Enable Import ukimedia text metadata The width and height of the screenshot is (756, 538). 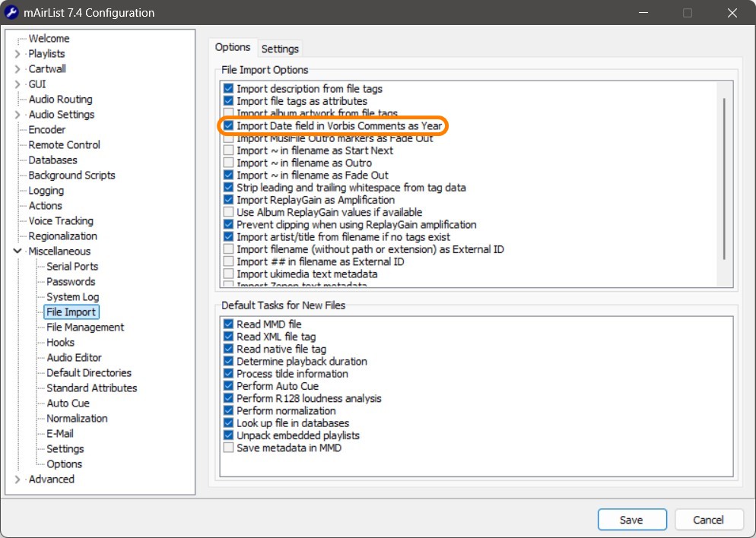(x=228, y=274)
